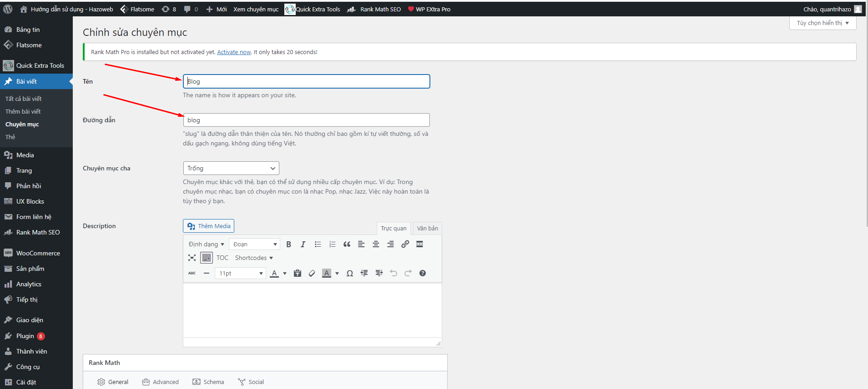
Task: Toggle strikethrough text formatting
Action: pos(192,273)
